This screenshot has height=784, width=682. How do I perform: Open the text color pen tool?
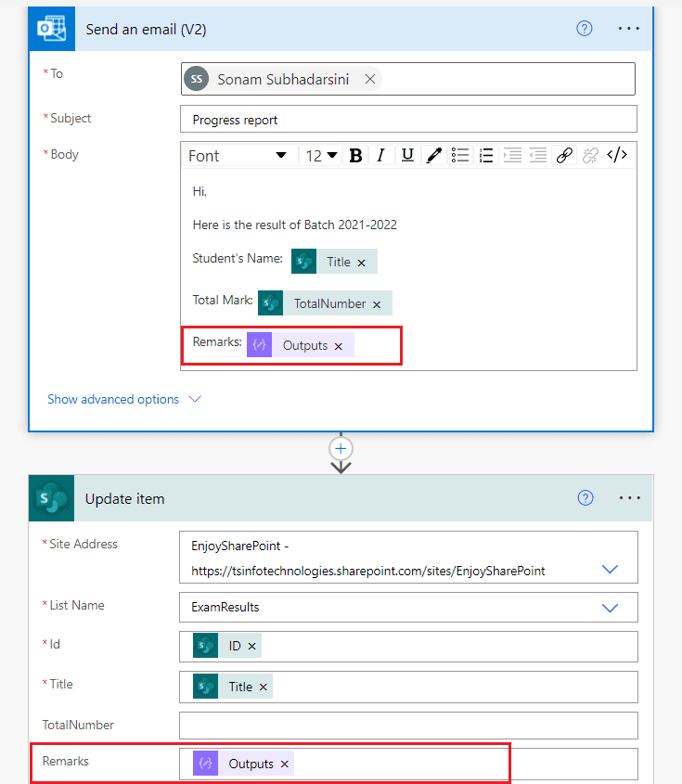coord(433,156)
